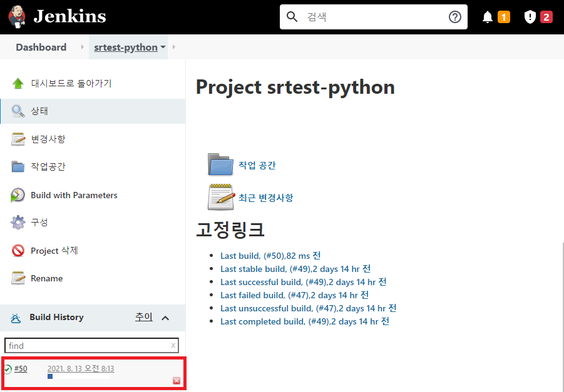Click the Build History heading text
The height and width of the screenshot is (392, 564).
(56, 317)
